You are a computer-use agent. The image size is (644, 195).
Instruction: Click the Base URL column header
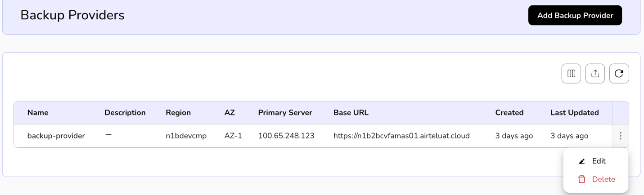point(351,113)
